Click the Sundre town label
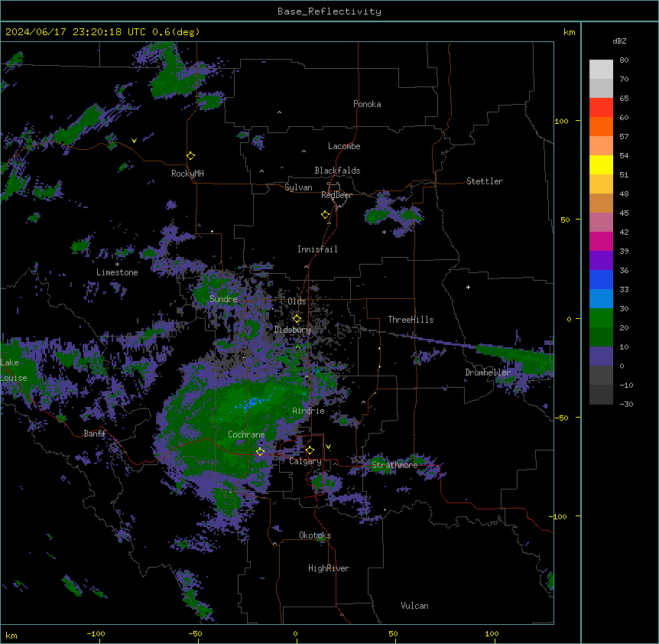The width and height of the screenshot is (659, 644). tap(223, 299)
